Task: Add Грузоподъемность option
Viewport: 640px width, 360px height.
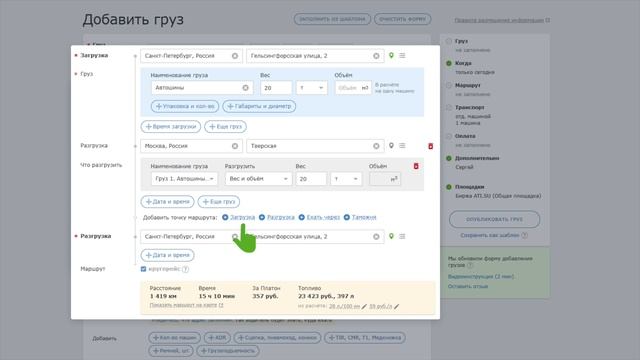Action: [228, 351]
